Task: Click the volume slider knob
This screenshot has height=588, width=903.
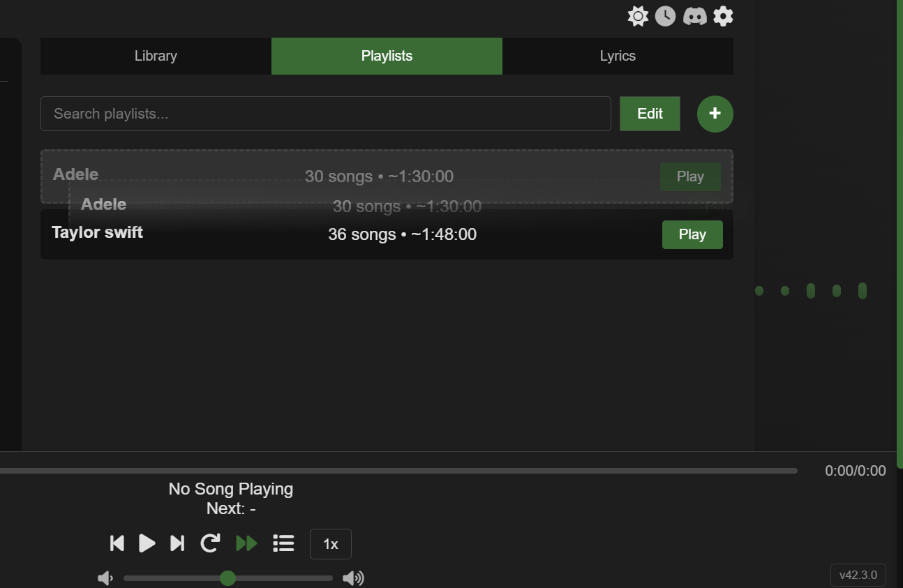Action: (227, 578)
